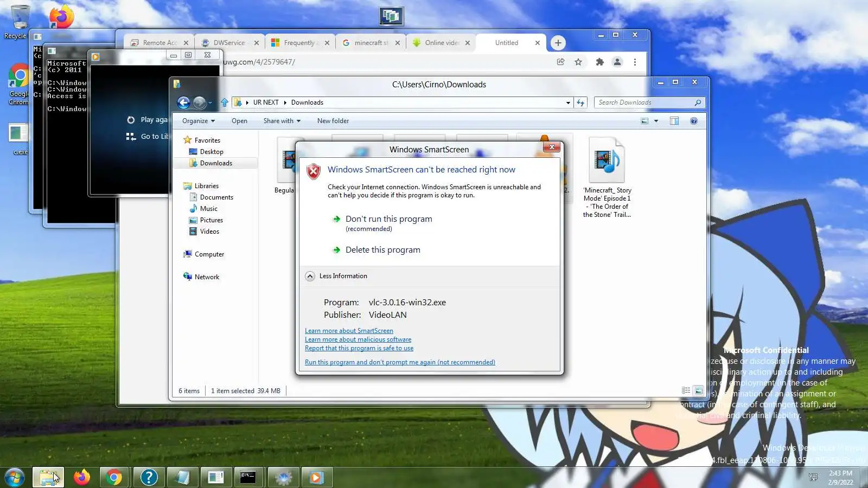Launch Firefox from the taskbar

click(x=82, y=477)
